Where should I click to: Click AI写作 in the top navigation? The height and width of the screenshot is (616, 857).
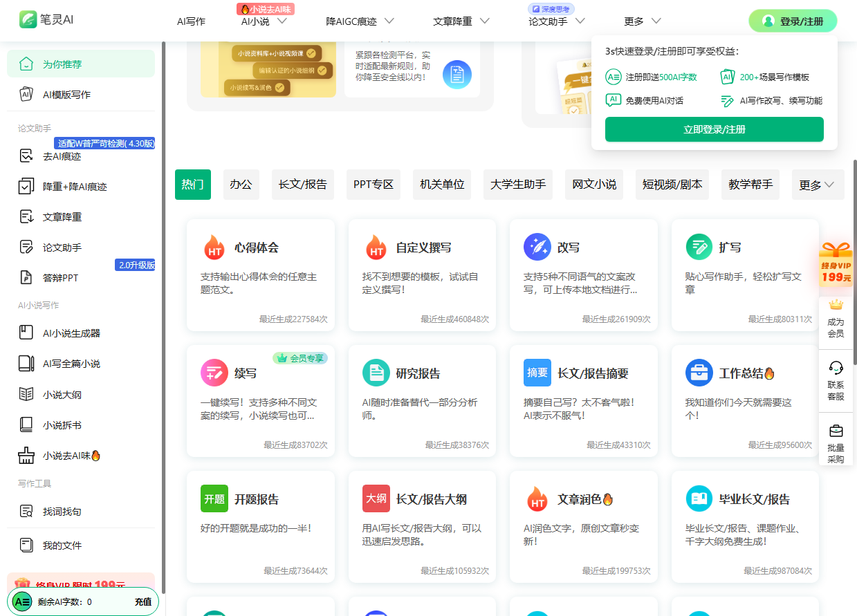point(191,21)
